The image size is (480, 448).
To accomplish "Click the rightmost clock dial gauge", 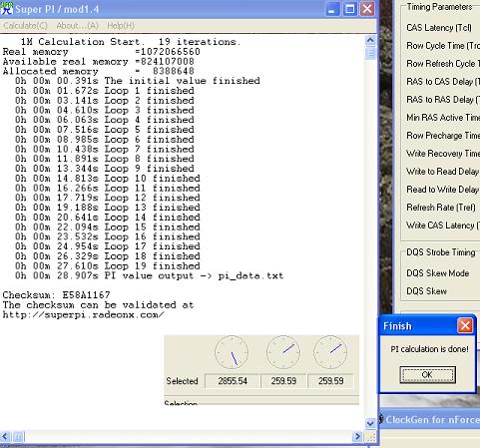I will 330,352.
